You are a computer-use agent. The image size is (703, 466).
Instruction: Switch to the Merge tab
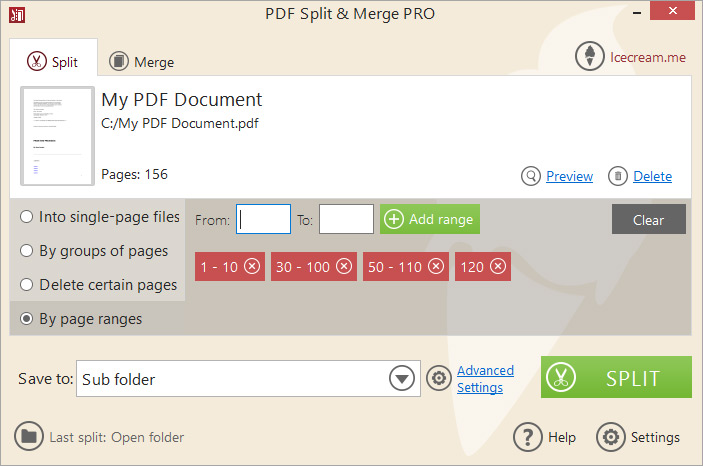pos(142,61)
